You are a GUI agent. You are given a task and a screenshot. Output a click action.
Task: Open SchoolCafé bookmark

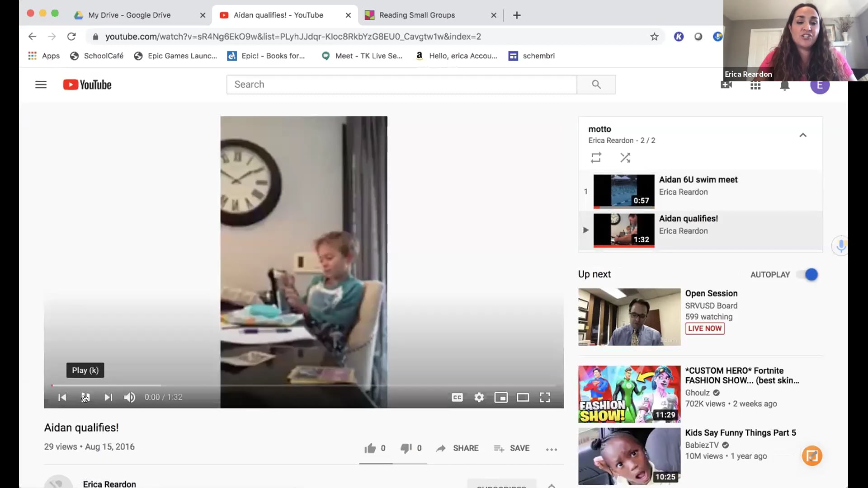click(97, 56)
